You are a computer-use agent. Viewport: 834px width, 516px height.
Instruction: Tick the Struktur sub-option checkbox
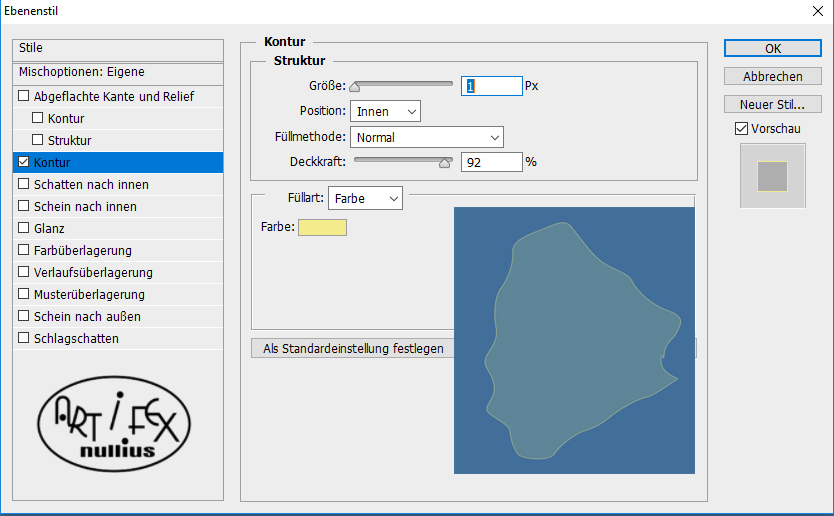coord(37,139)
